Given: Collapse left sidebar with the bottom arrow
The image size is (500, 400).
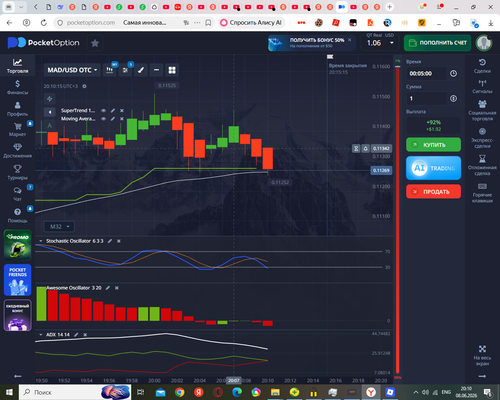Looking at the screenshot, I should 18,376.
